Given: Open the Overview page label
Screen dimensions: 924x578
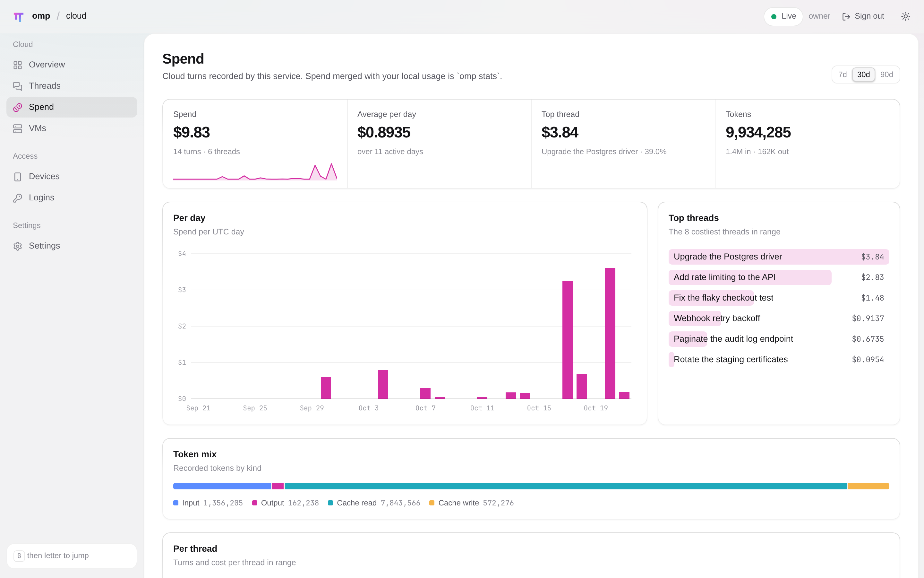Looking at the screenshot, I should click(x=47, y=65).
